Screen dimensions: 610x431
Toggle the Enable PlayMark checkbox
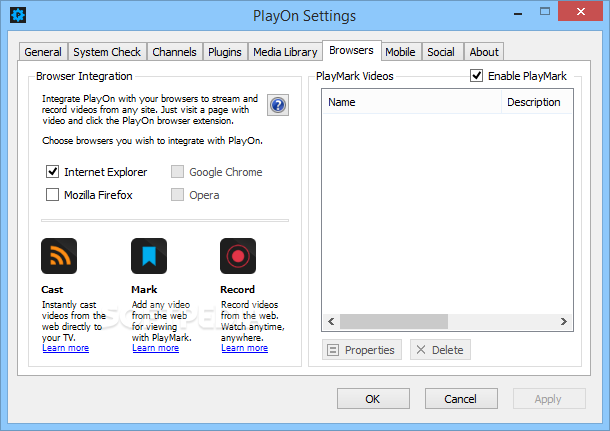tap(477, 75)
